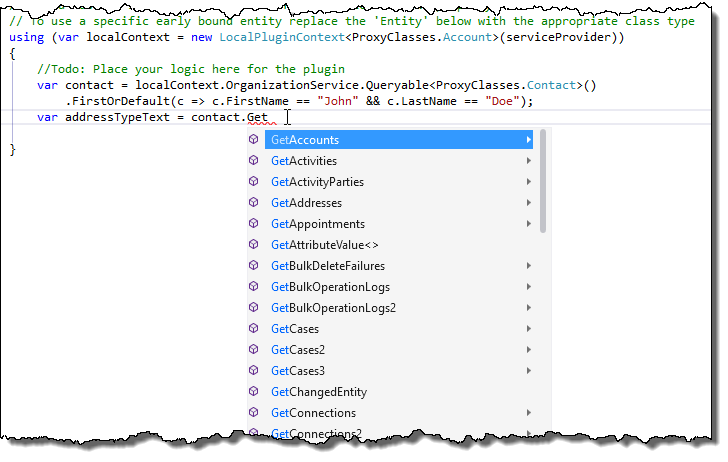Open the GetAppointments submenu arrow
The image size is (728, 462).
tap(528, 224)
